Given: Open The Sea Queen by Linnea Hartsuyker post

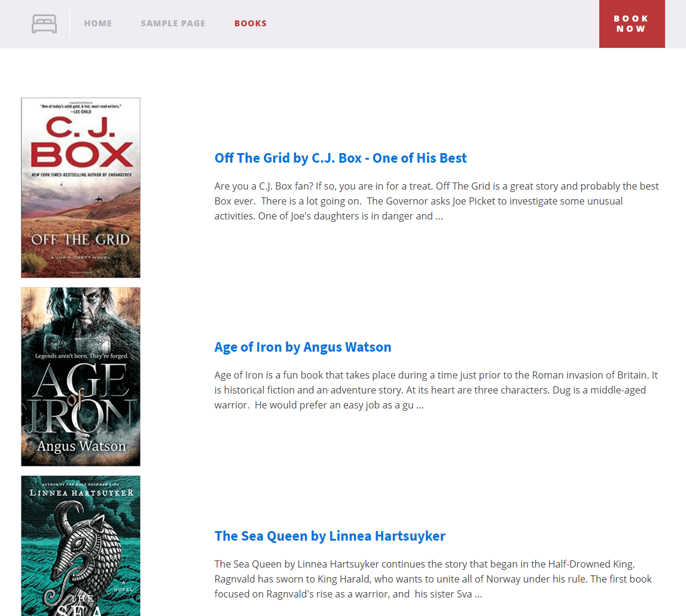Looking at the screenshot, I should tap(330, 536).
